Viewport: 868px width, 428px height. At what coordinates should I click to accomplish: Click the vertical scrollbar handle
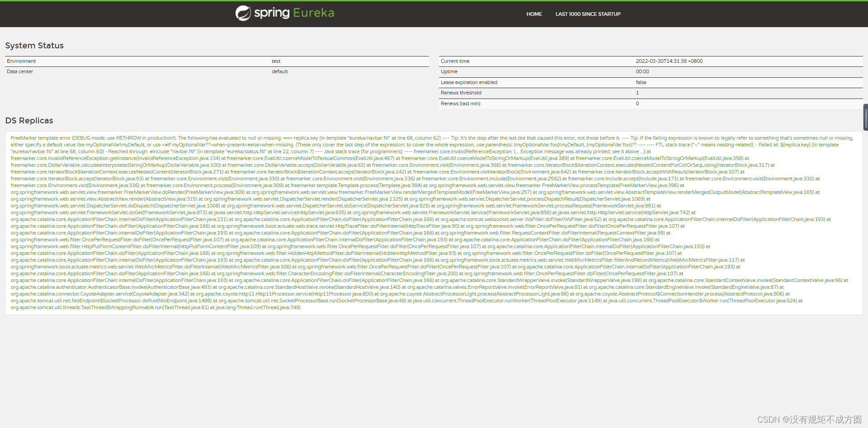866,118
